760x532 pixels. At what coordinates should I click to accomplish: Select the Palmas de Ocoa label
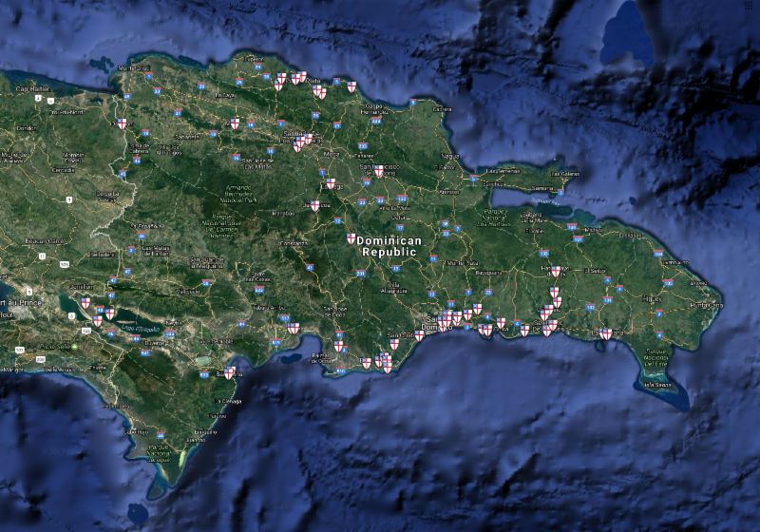click(321, 358)
